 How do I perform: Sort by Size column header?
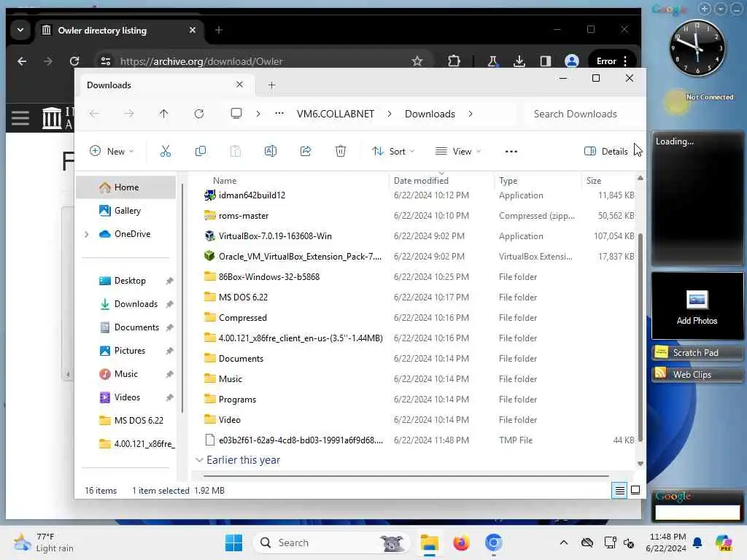(x=594, y=181)
